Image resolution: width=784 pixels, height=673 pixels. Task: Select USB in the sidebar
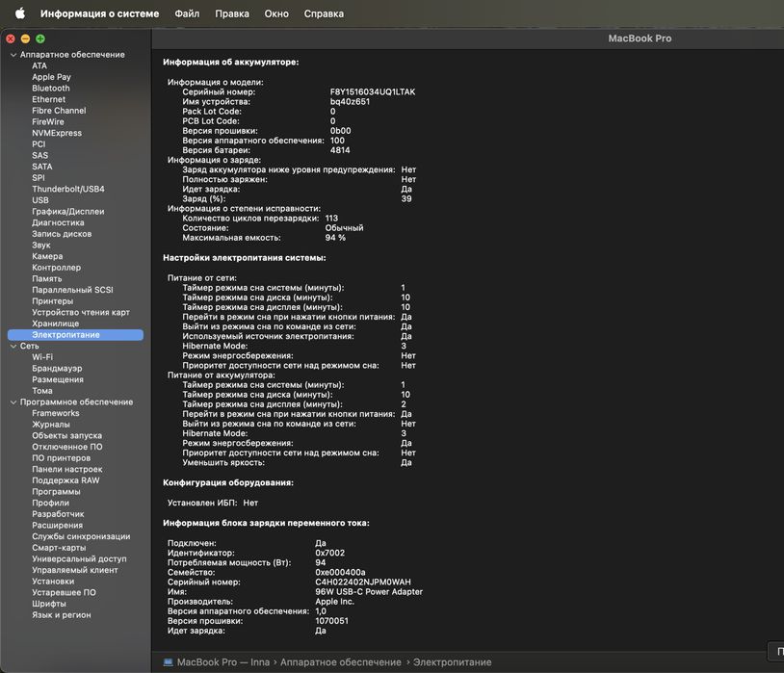pyautogui.click(x=40, y=200)
